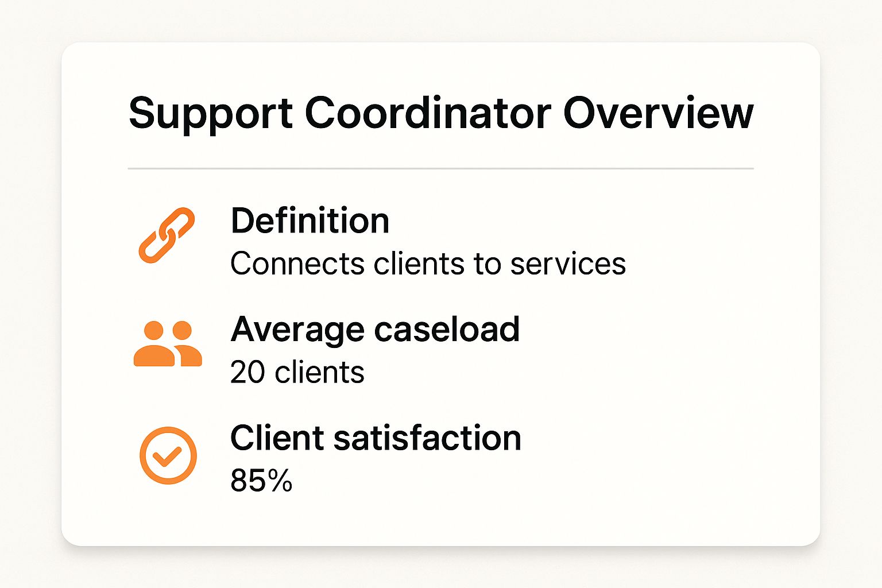
Task: Select the Definition heading
Action: coord(310,220)
